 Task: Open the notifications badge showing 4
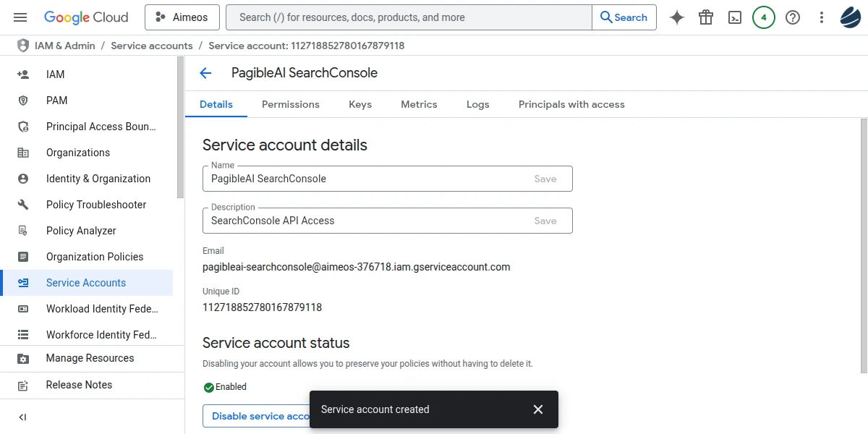tap(764, 17)
